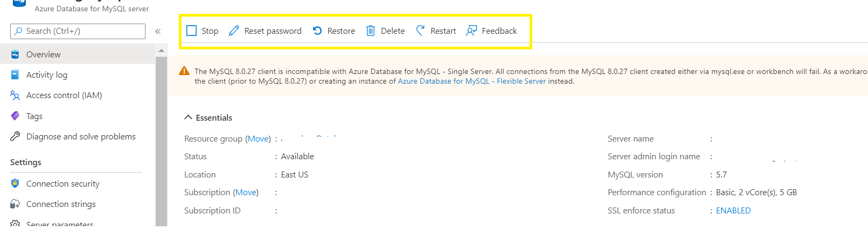This screenshot has width=868, height=237.
Task: Click the Restart button label
Action: (443, 31)
